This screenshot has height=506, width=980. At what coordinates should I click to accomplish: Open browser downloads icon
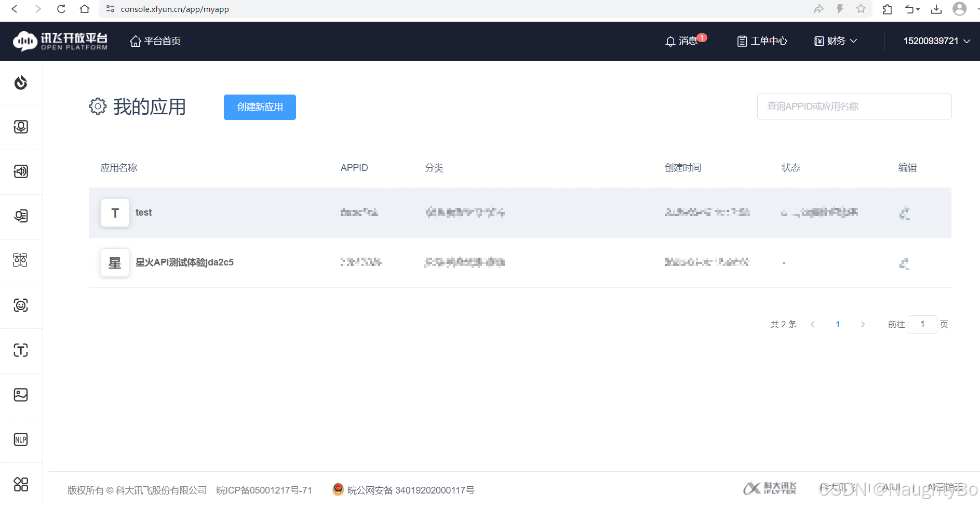[x=936, y=9]
